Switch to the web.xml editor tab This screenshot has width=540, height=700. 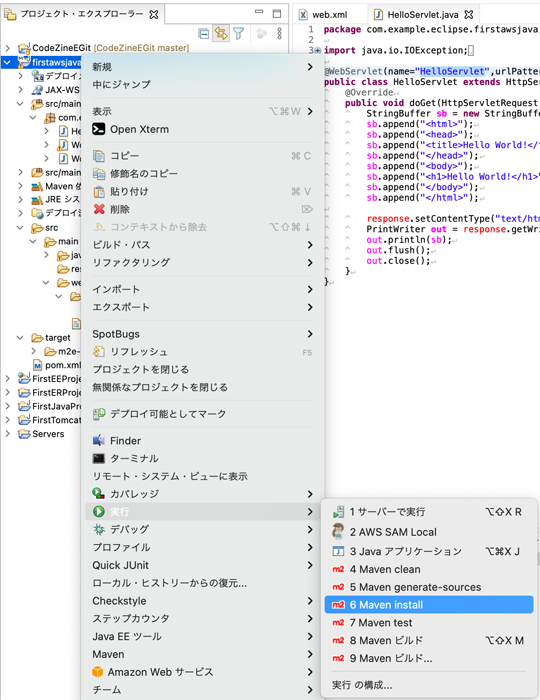330,15
